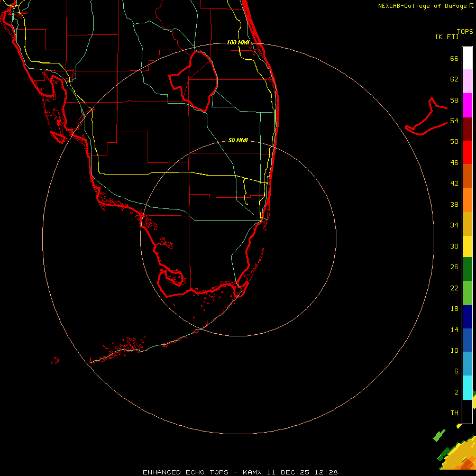
Task: Select the bright red legend swatch
Action: click(467, 152)
